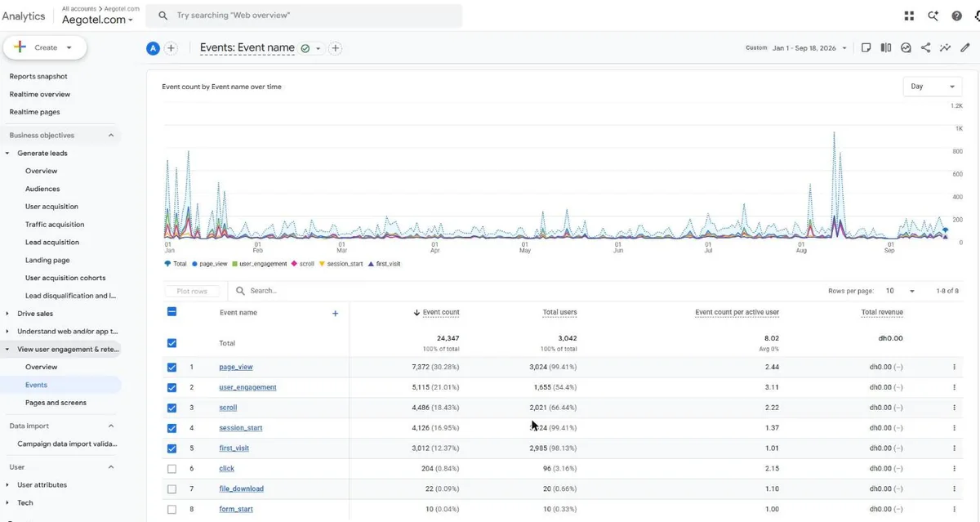Click the sparkline trend icon

tap(945, 48)
